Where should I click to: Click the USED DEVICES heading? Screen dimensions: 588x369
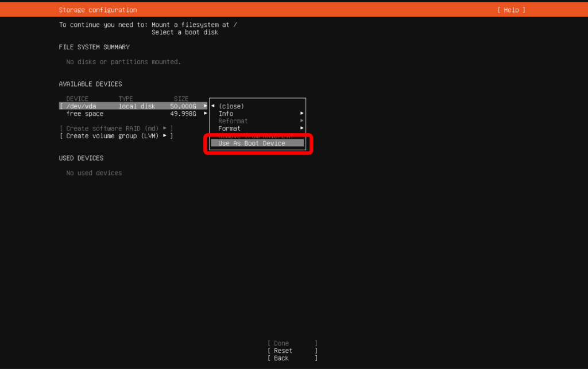81,158
